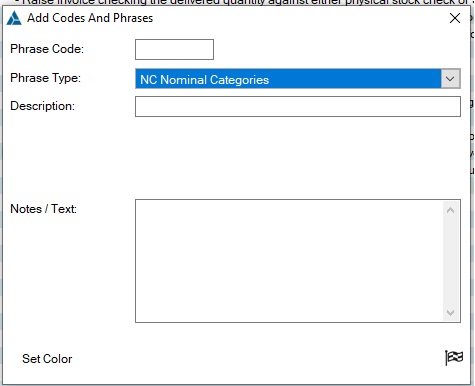
Task: Click the Description label
Action: 43,106
